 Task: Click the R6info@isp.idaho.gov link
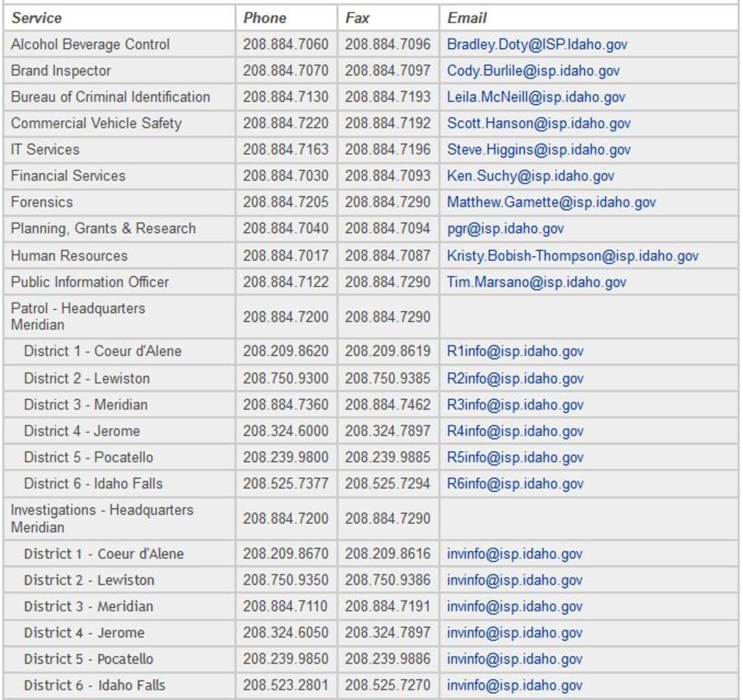(515, 484)
